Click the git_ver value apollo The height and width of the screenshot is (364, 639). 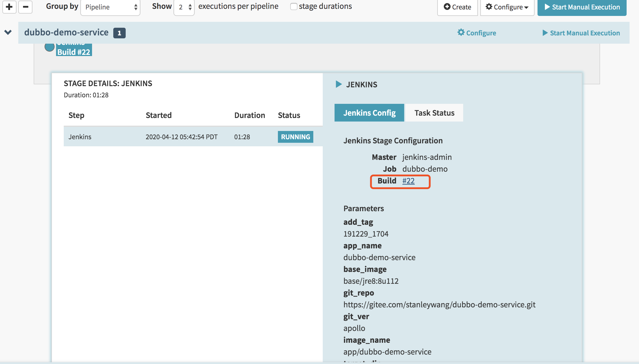point(354,328)
